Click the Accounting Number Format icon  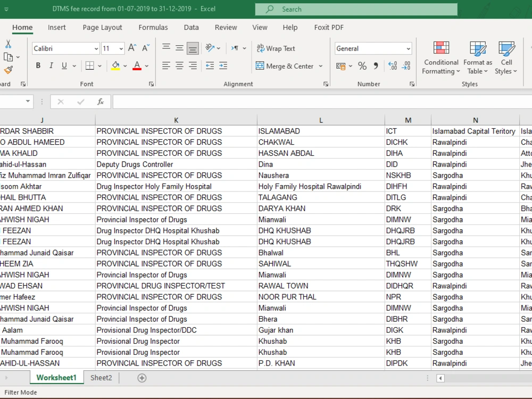pyautogui.click(x=340, y=66)
